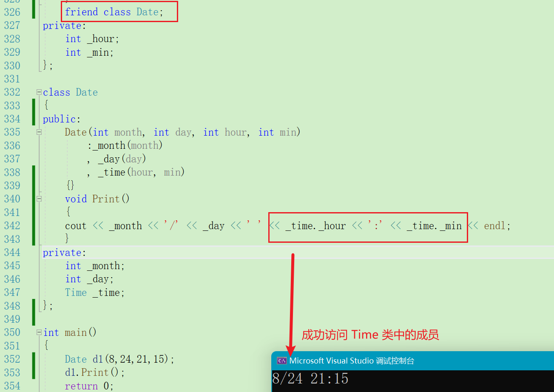Select the Microsoft Visual Studio debug console title
Image resolution: width=554 pixels, height=392 pixels.
click(352, 361)
